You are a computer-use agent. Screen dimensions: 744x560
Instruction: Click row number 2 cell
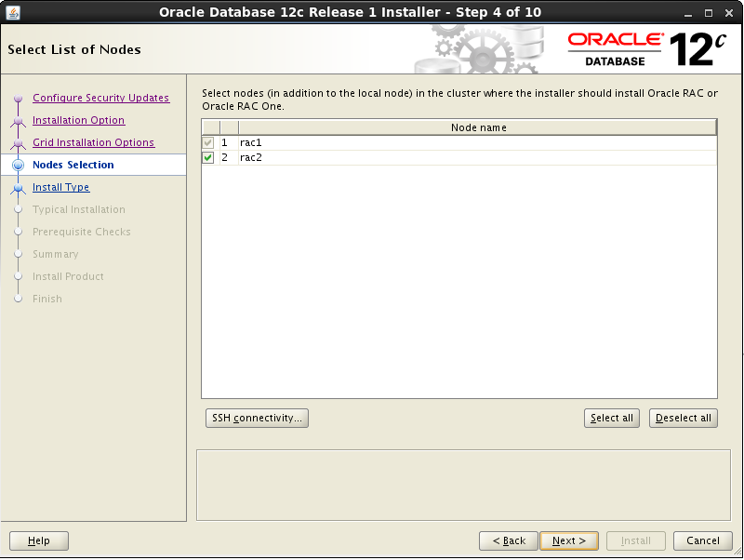229,157
